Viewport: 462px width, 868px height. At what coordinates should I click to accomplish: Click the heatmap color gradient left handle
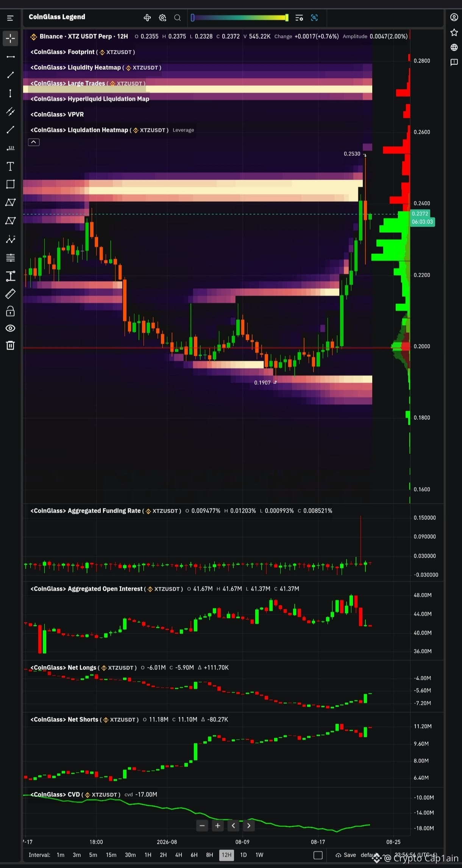tap(192, 18)
